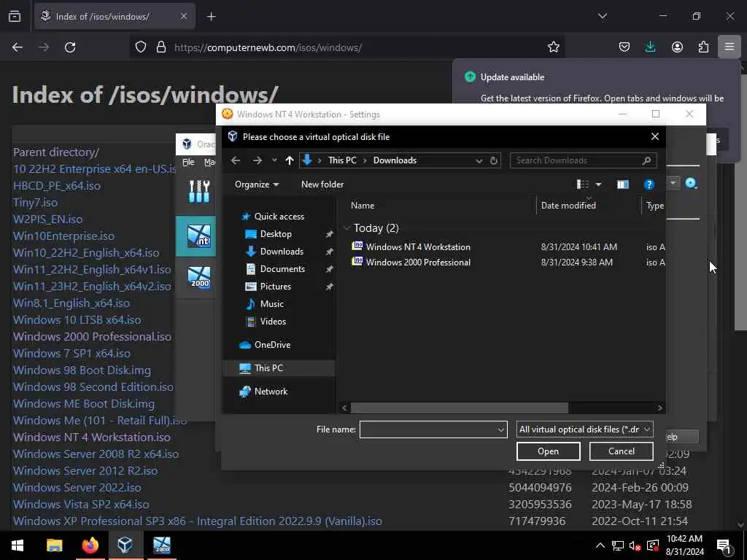Open Tiny7.iso link

coord(35,203)
